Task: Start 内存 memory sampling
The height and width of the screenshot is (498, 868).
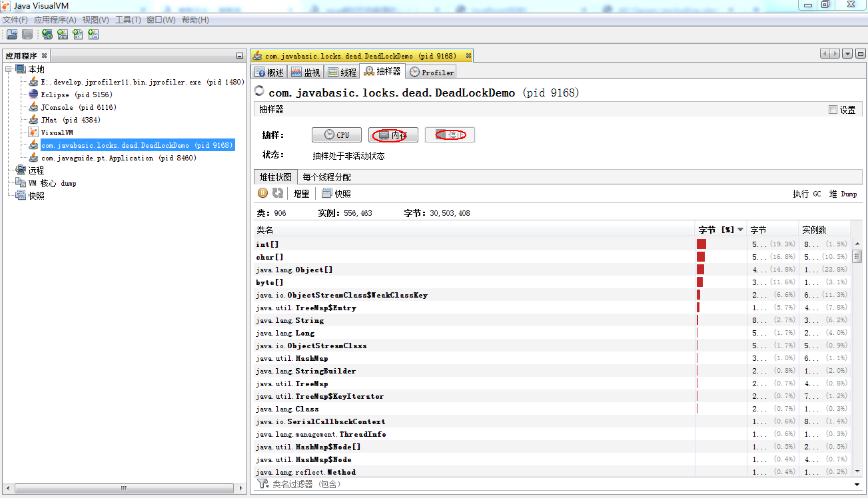Action: [x=393, y=134]
